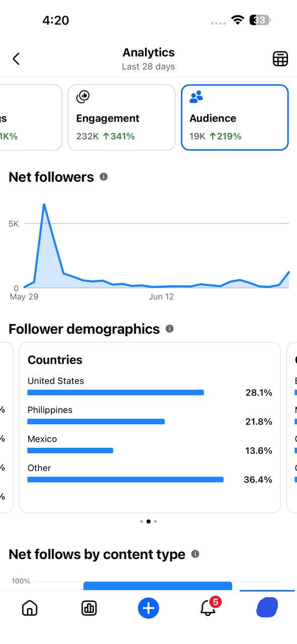This screenshot has width=297, height=644.
Task: Open the profile avatar in the bottom bar
Action: 267,608
